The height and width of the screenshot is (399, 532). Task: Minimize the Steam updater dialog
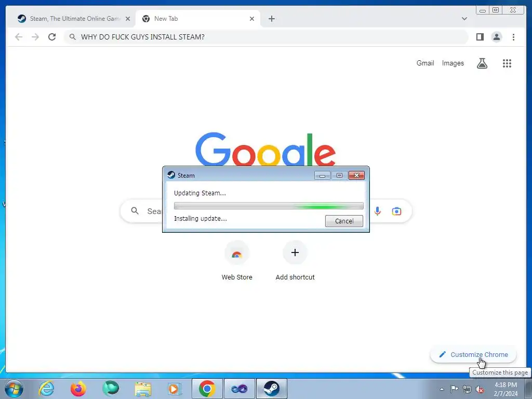(322, 176)
